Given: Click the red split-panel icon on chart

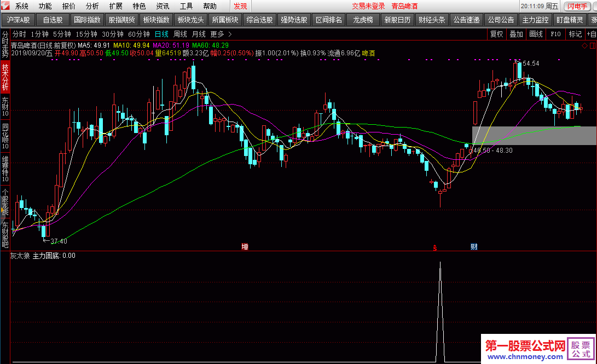Looking at the screenshot, I should tap(593, 45).
